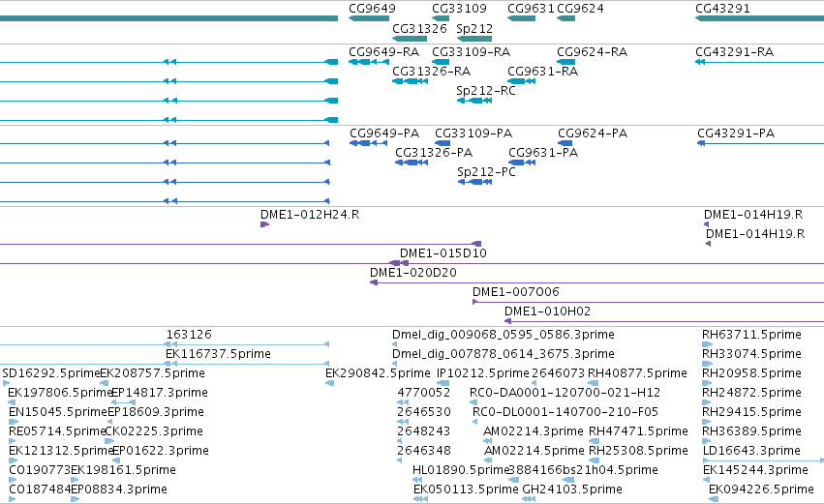Select the CG33109 gene label

tap(459, 9)
